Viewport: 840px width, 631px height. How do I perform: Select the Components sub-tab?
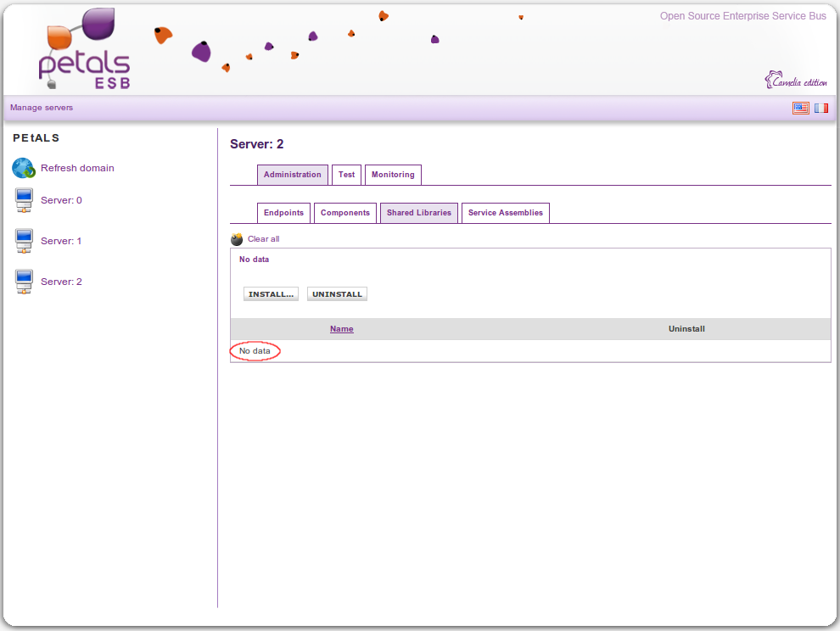344,213
